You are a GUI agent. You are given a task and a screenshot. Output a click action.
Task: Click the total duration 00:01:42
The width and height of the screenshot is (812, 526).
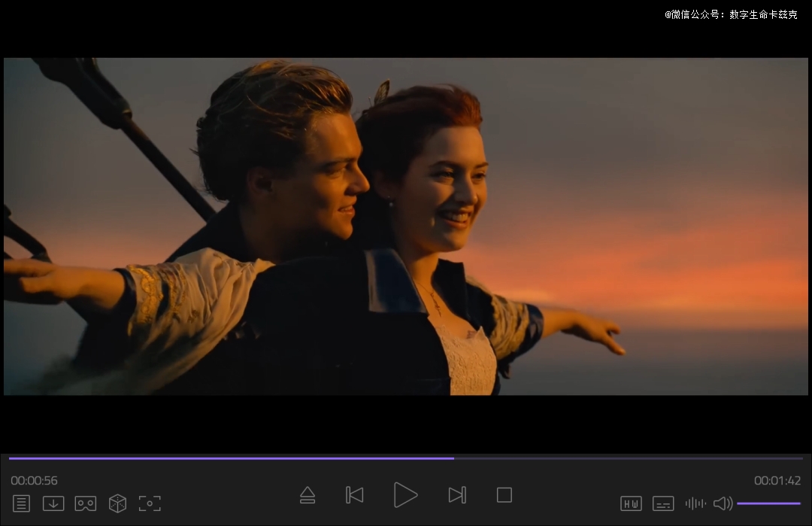pyautogui.click(x=777, y=481)
